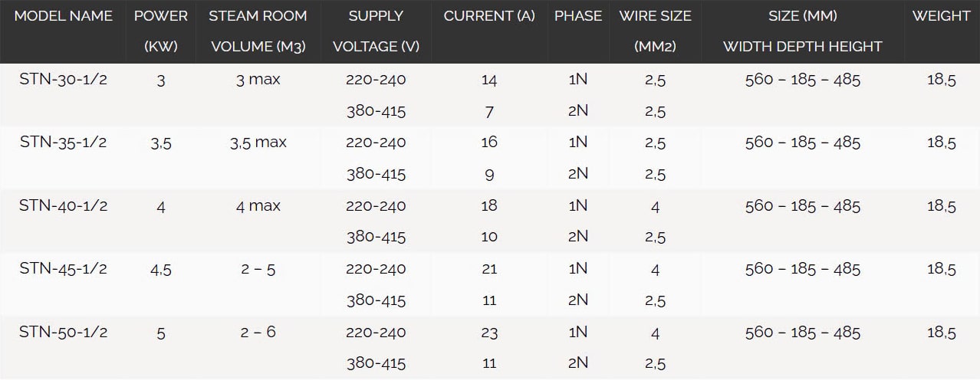The image size is (980, 387).
Task: Select the '2 – 6' steam room volume
Action: [258, 332]
